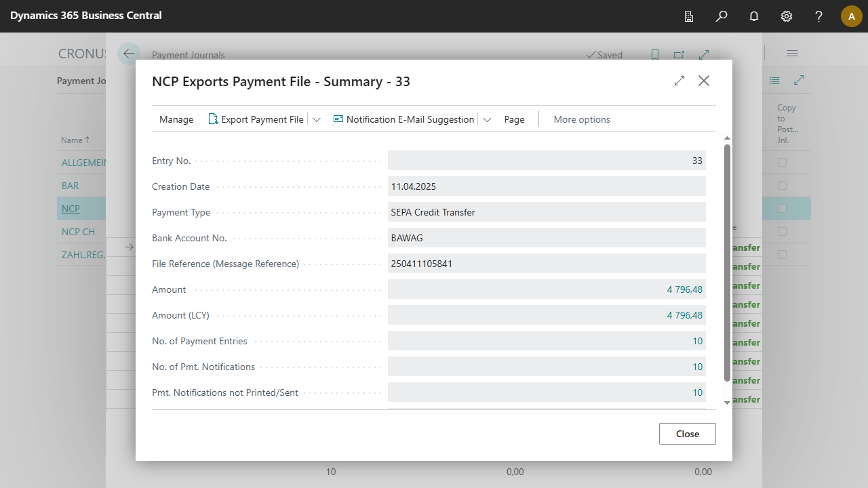Close the summary dialog with the X
Screen dimensions: 868x488
pyautogui.click(x=704, y=81)
